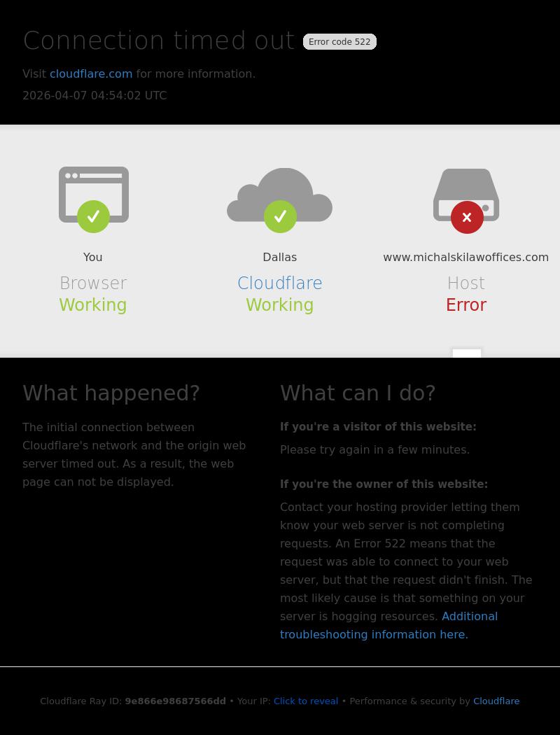Click the red Error status text
The width and height of the screenshot is (560, 735).
point(466,304)
